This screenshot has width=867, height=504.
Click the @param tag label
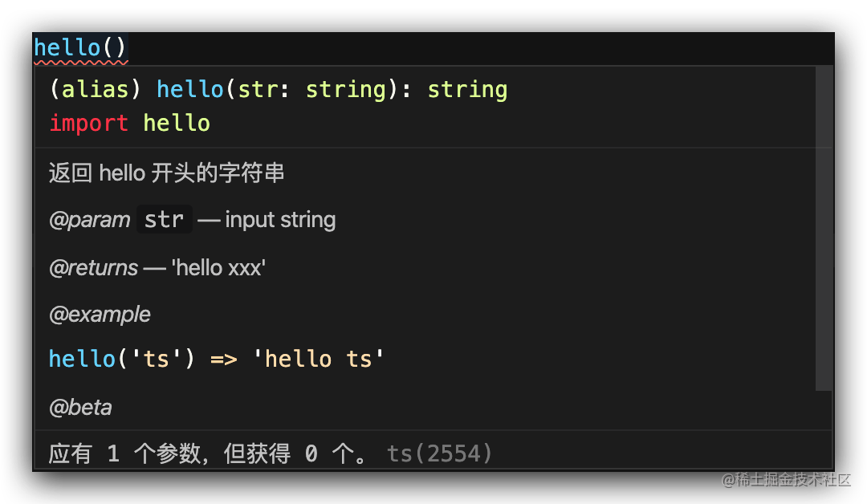pyautogui.click(x=89, y=220)
